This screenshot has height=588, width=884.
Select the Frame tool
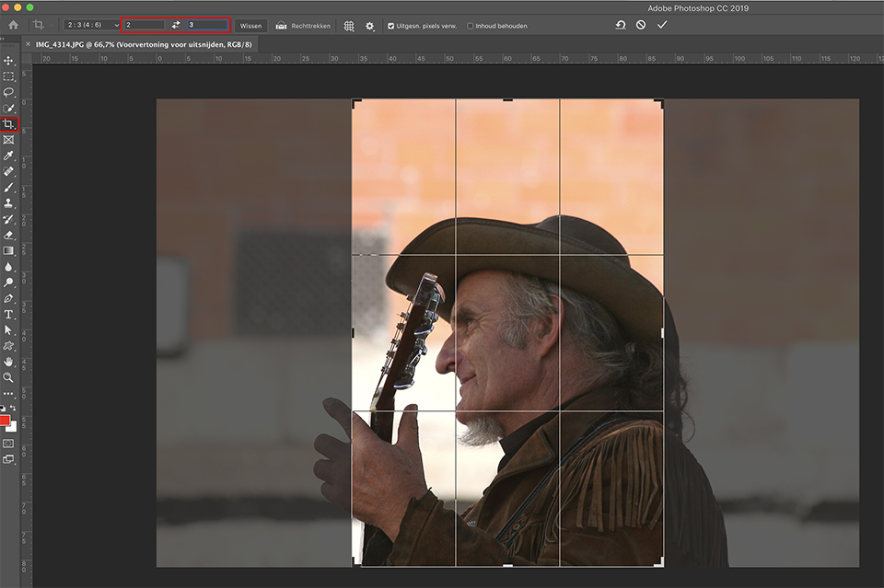tap(8, 140)
